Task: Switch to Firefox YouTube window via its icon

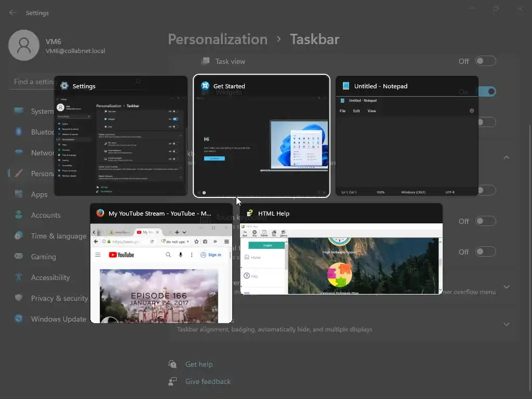Action: (100, 213)
